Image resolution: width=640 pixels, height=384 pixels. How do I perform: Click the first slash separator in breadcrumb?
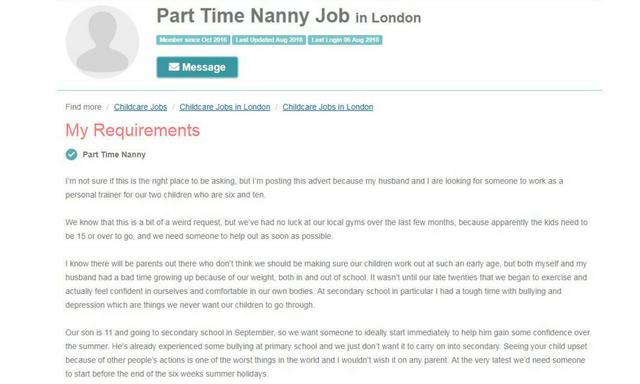108,107
